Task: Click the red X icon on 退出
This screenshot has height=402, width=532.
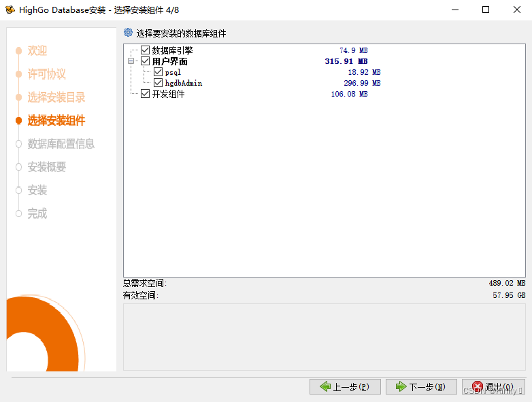Action: 478,386
